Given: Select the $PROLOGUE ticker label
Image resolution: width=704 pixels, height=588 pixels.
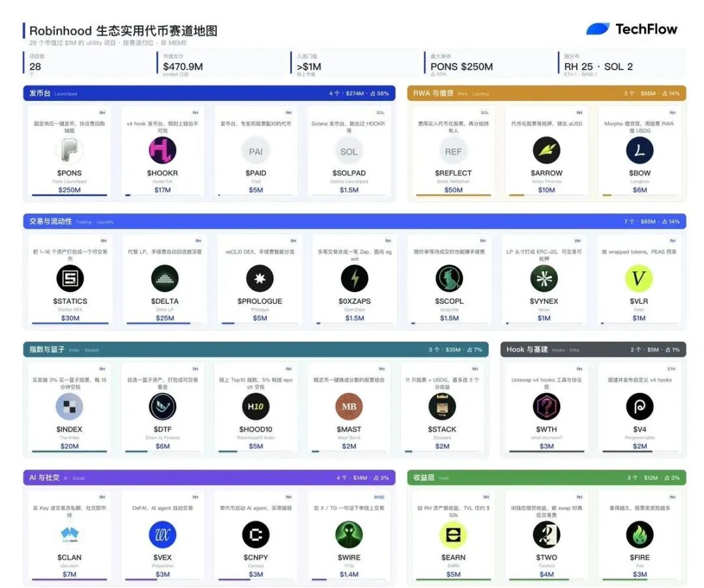Looking at the screenshot, I should [x=260, y=301].
